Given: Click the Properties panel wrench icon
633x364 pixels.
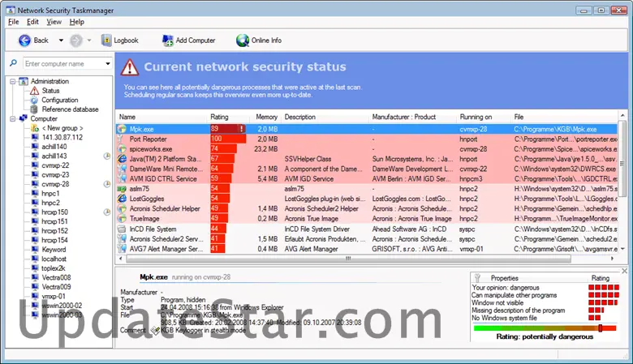Looking at the screenshot, I should pyautogui.click(x=477, y=278).
